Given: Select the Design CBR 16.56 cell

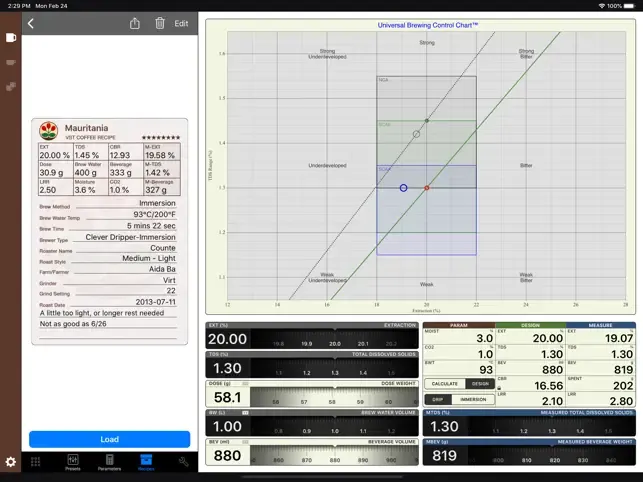Looking at the screenshot, I should [x=530, y=384].
